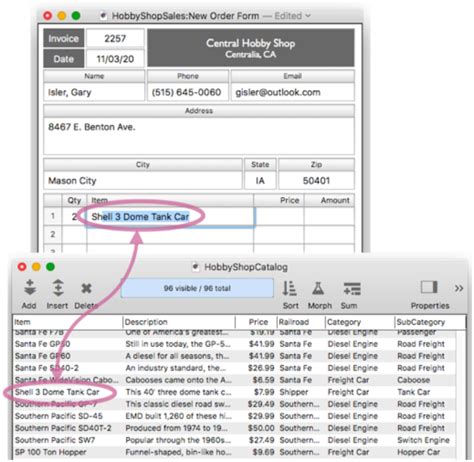Select the Southern Pacific SD40T-2 row

point(235,428)
